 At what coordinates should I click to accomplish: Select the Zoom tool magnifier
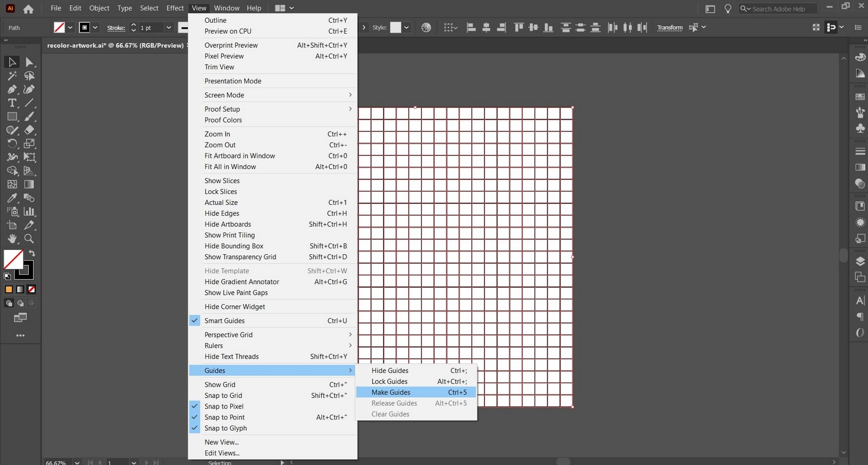point(29,238)
